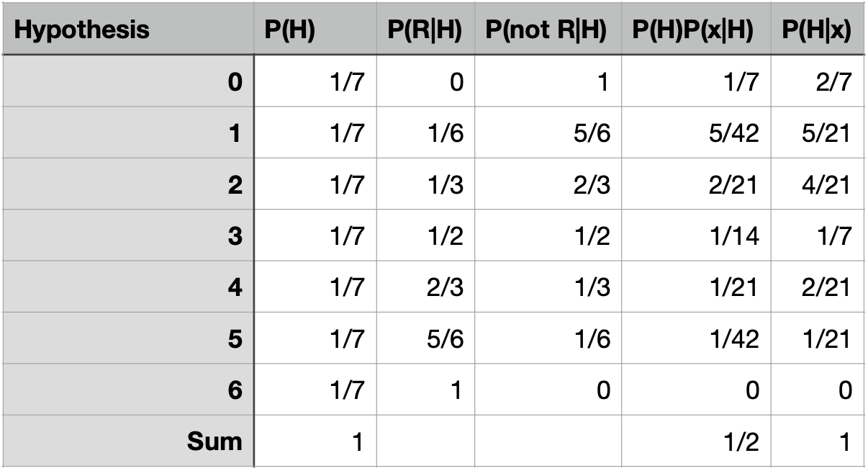The height and width of the screenshot is (471, 868).
Task: Select the 5/21 posterior cell
Action: click(x=828, y=133)
